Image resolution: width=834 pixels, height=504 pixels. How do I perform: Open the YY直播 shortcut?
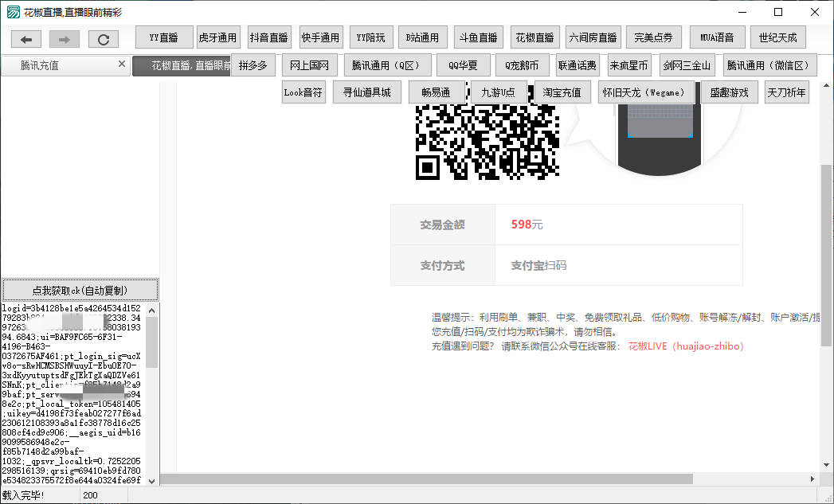(164, 37)
